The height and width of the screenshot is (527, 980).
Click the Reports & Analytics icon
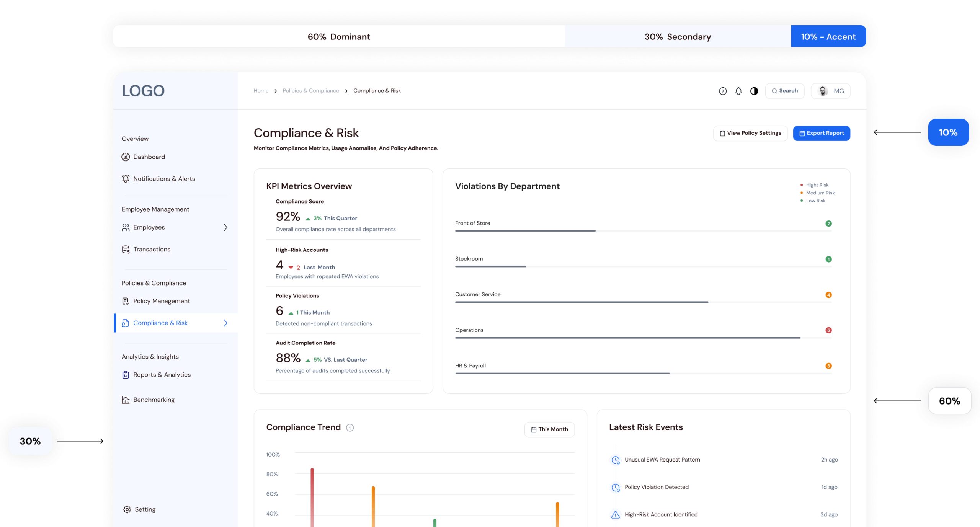[126, 375]
